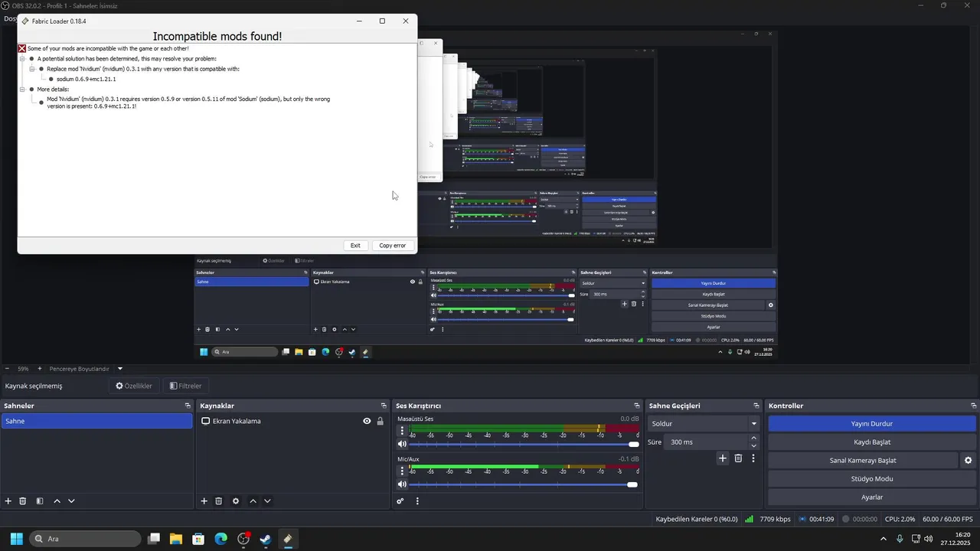Screen dimensions: 980x551
Task: Enable Stüdyo Modu
Action: (x=872, y=479)
